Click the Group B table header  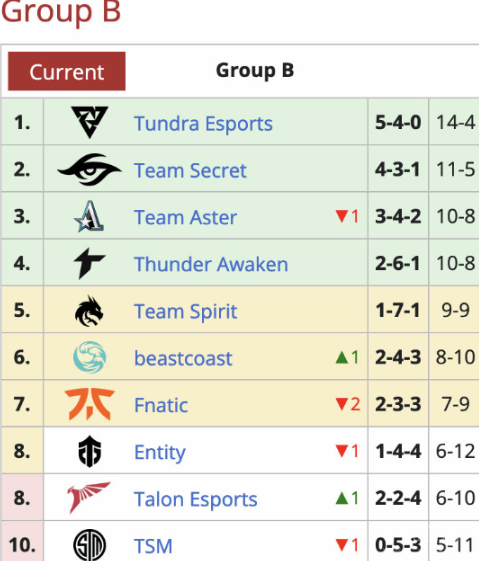click(x=255, y=70)
